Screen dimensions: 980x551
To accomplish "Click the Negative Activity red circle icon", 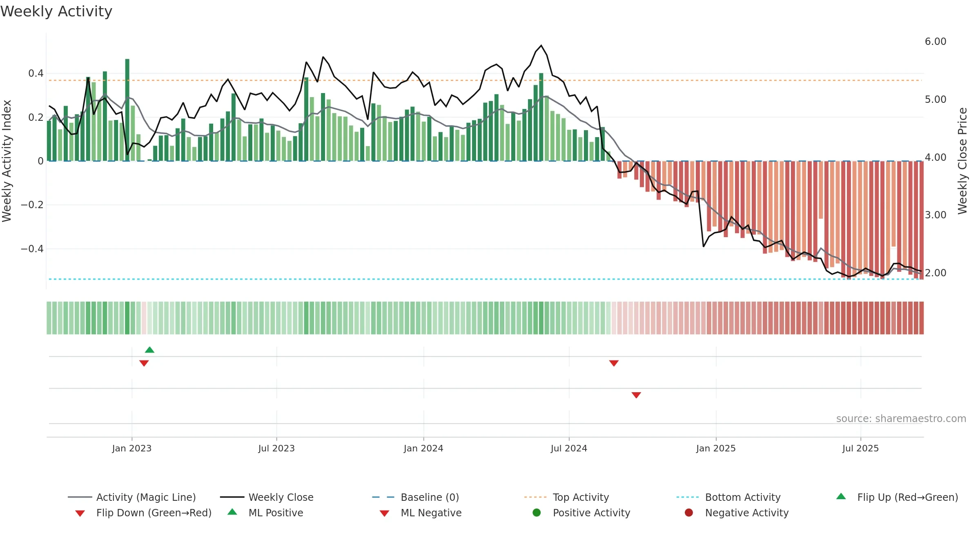I will tap(689, 513).
